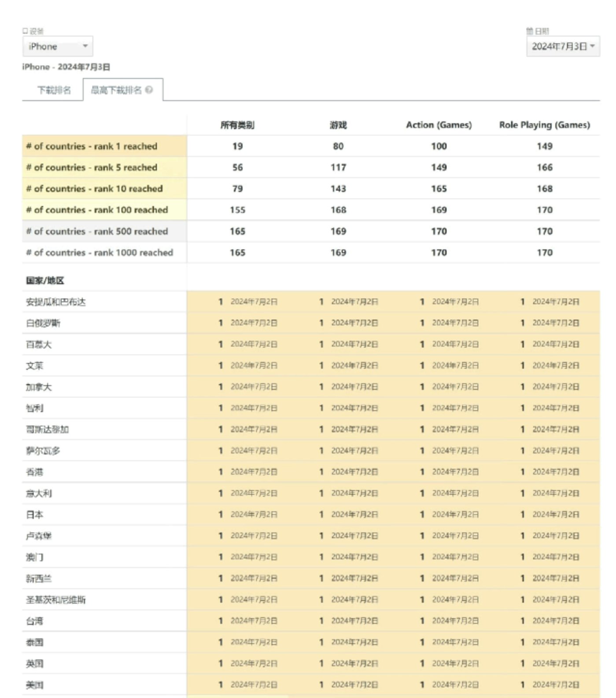Open the 美国 country entry
Image resolution: width=616 pixels, height=698 pixels.
(x=35, y=685)
